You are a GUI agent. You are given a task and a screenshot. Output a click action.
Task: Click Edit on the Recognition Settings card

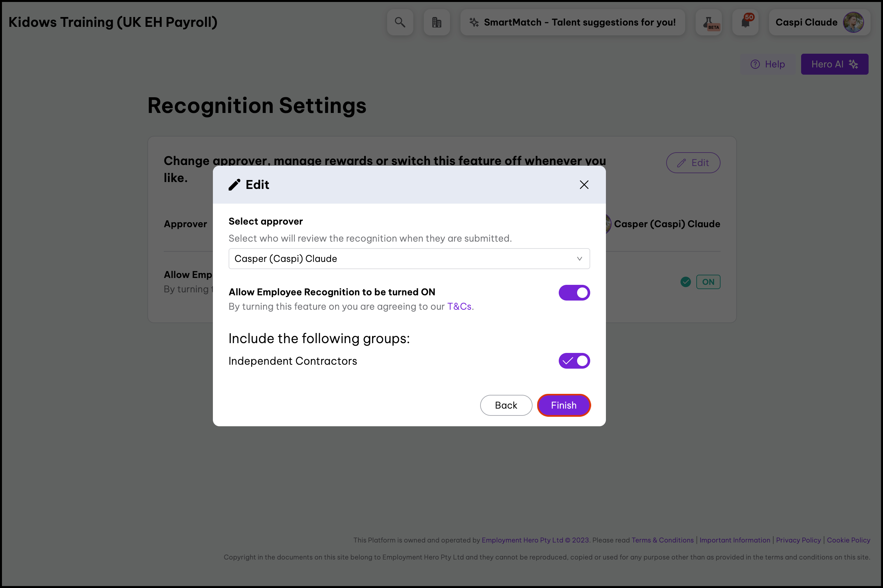[693, 163]
